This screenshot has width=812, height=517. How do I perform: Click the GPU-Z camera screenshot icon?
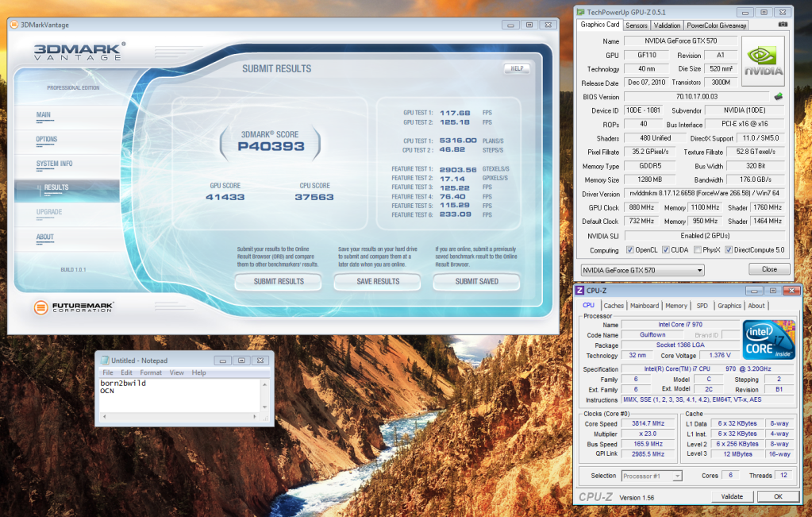[783, 25]
